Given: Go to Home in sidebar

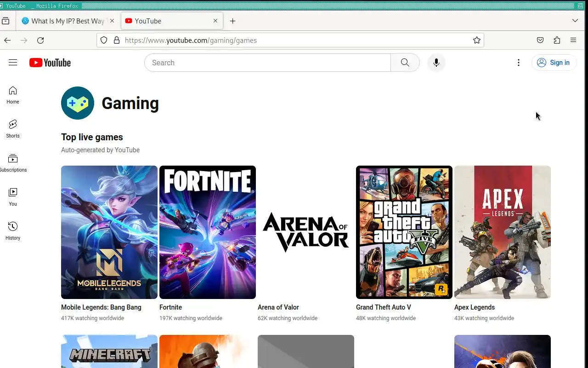Looking at the screenshot, I should [x=13, y=95].
